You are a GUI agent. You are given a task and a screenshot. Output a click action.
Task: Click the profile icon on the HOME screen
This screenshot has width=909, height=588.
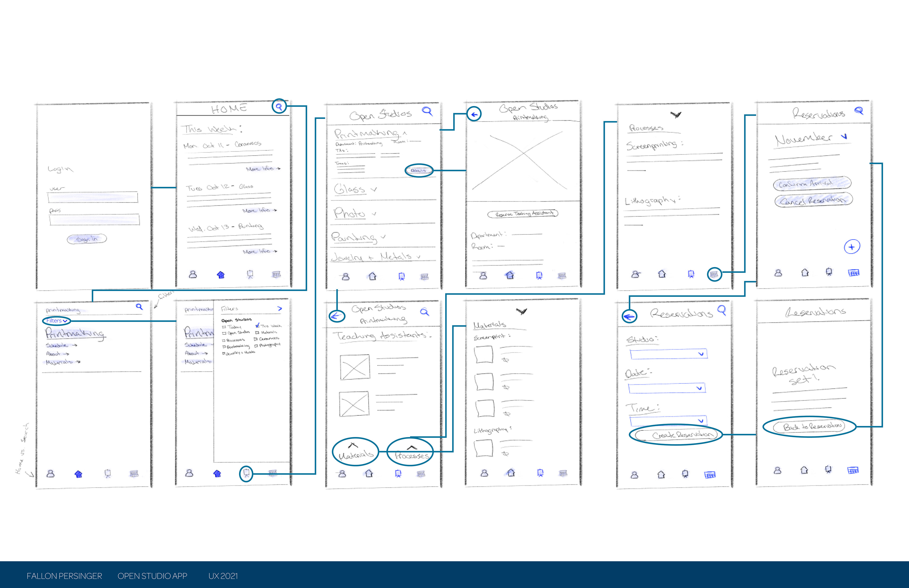pos(193,274)
